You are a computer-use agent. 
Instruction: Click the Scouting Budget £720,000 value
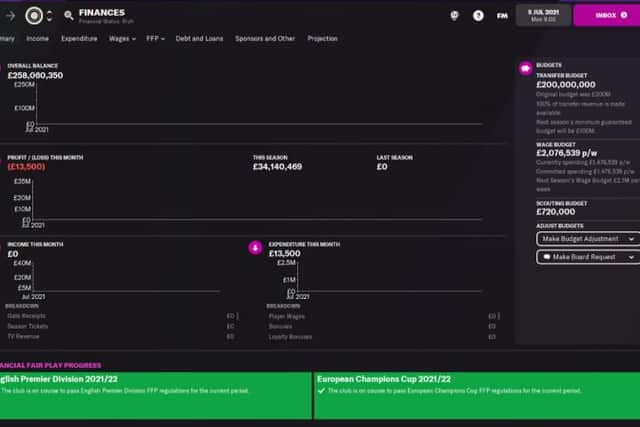(x=556, y=212)
